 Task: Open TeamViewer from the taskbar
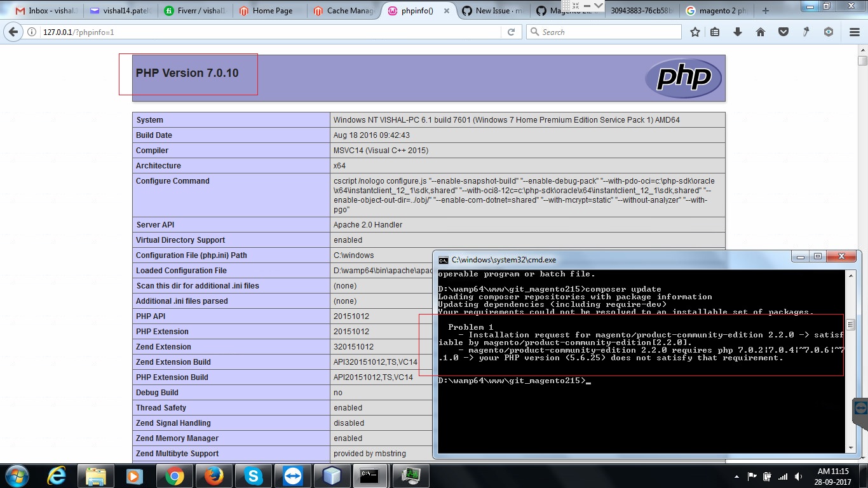click(x=292, y=476)
